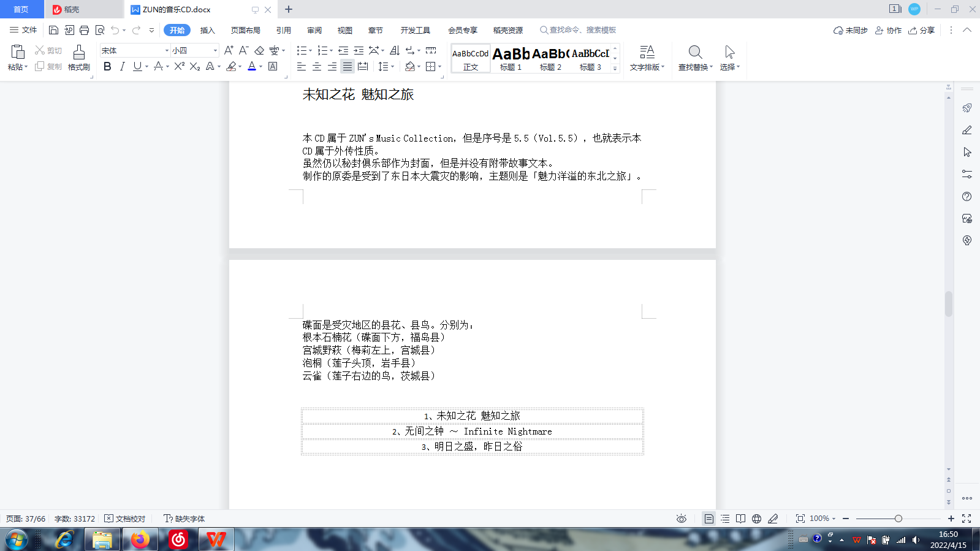Switch to the 插入 ribbon tab
The height and width of the screenshot is (551, 980).
point(207,30)
